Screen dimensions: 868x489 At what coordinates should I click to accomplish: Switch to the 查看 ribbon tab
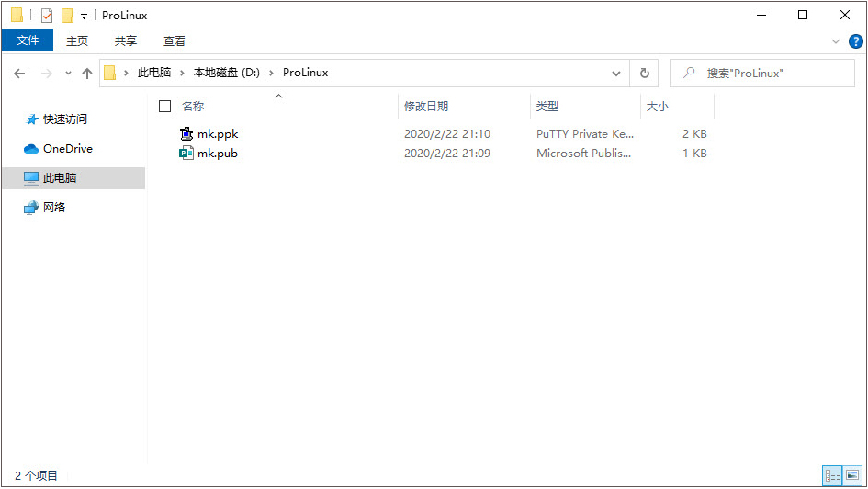point(175,40)
